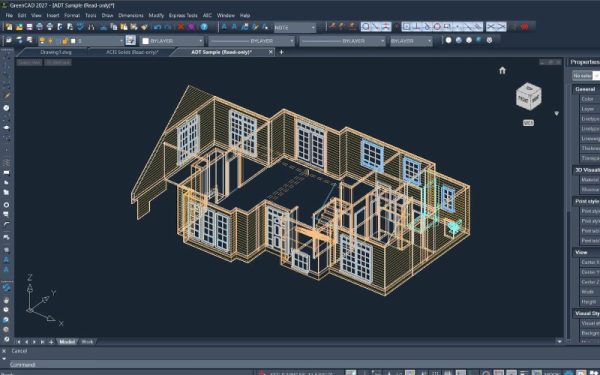
Task: Open the plot style BYLAYER dropdown
Action: coord(411,41)
